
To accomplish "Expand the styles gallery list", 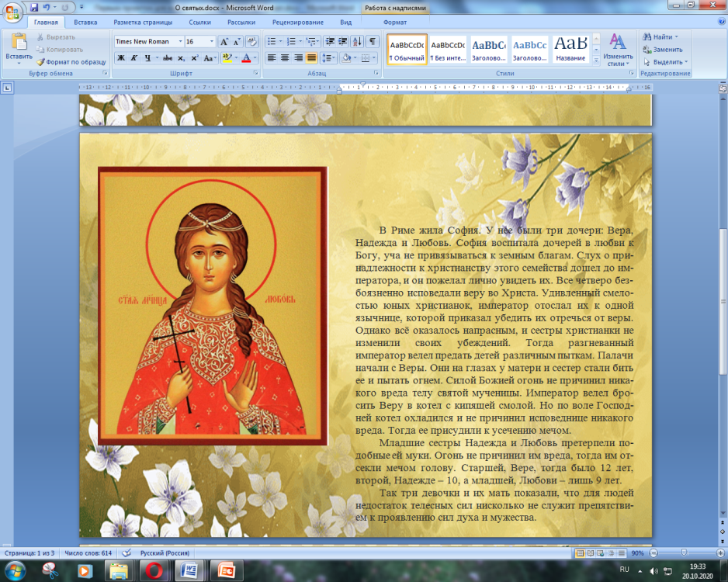I will tap(597, 61).
